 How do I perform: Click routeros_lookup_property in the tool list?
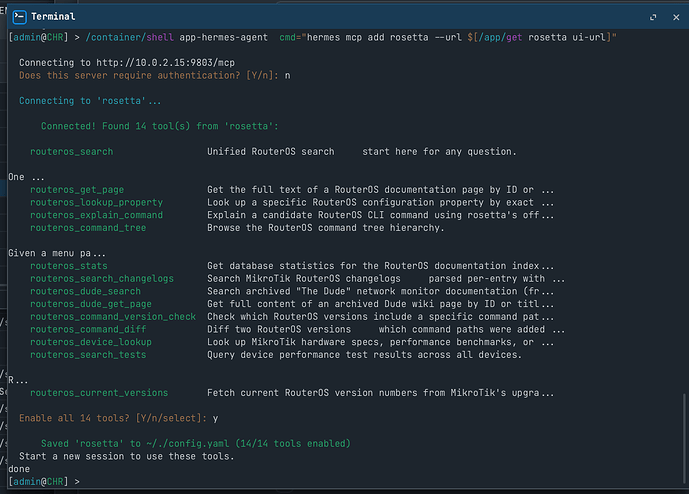tap(96, 203)
